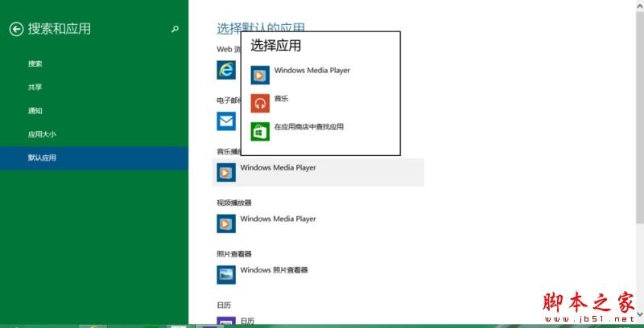This screenshot has height=328, width=644.
Task: Choose Windows Media Player text in popup
Action: 312,70
